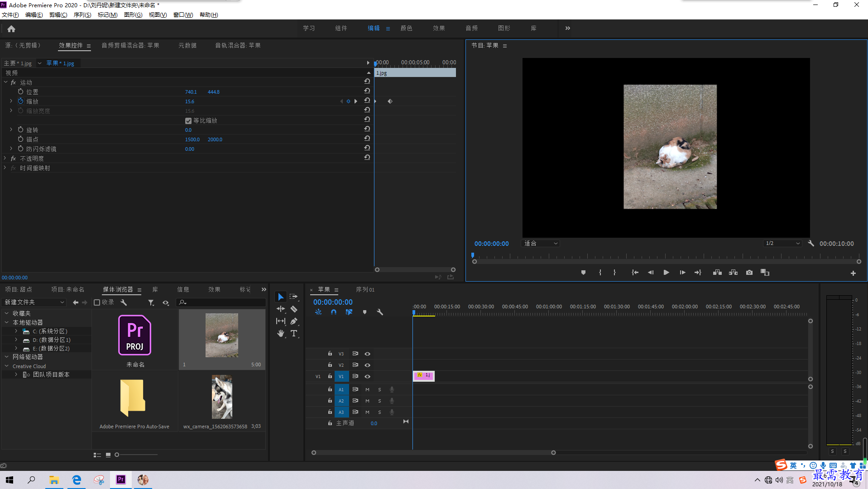Viewport: 868px width, 489px height.
Task: Click Export Frame camera icon
Action: [749, 273]
